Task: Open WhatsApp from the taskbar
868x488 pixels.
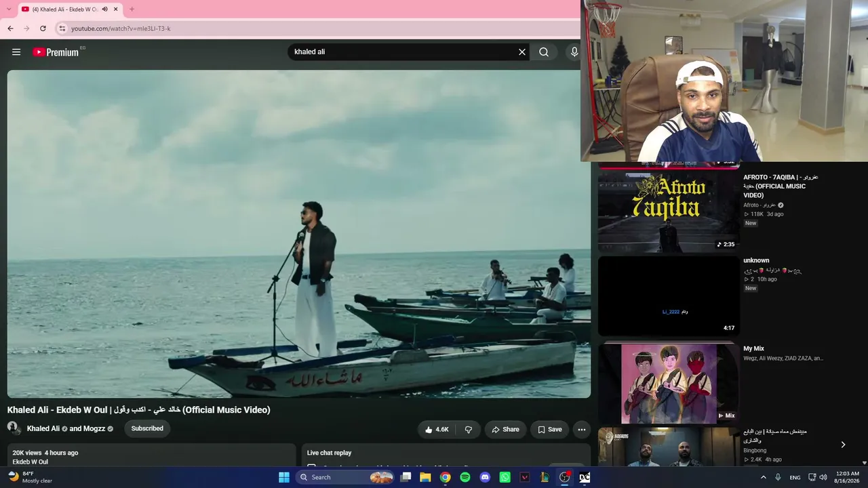Action: point(505,477)
